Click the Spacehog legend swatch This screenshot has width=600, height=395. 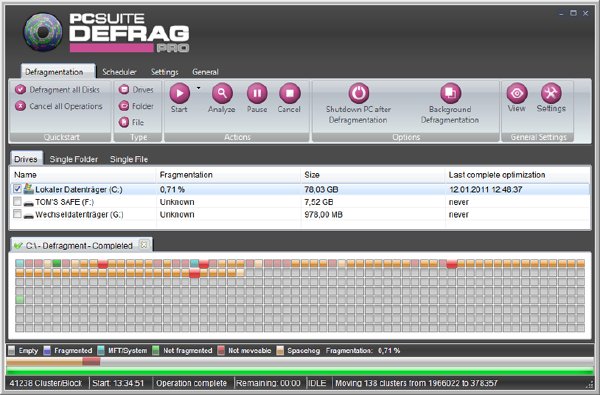(280, 350)
